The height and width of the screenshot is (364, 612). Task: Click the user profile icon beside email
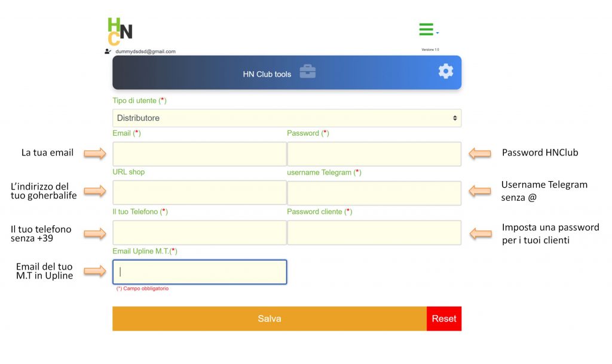108,51
